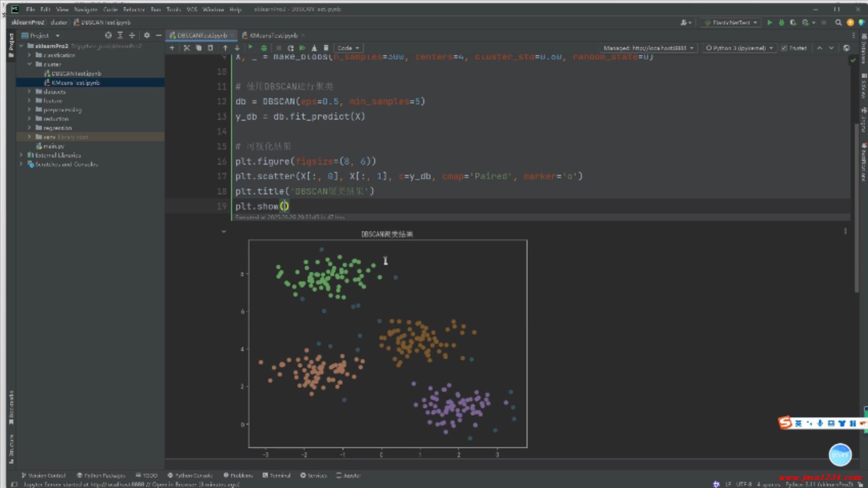Open the cell type Code dropdown
The width and height of the screenshot is (868, 488).
(x=348, y=48)
